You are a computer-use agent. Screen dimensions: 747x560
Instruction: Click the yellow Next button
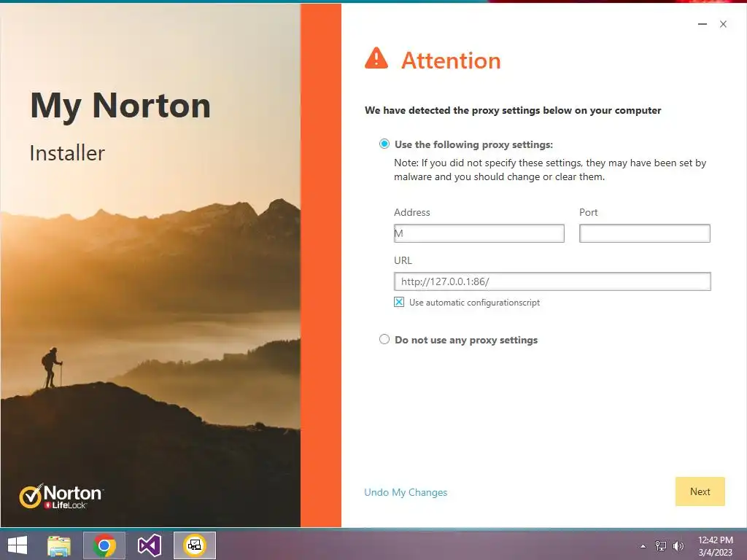(700, 491)
